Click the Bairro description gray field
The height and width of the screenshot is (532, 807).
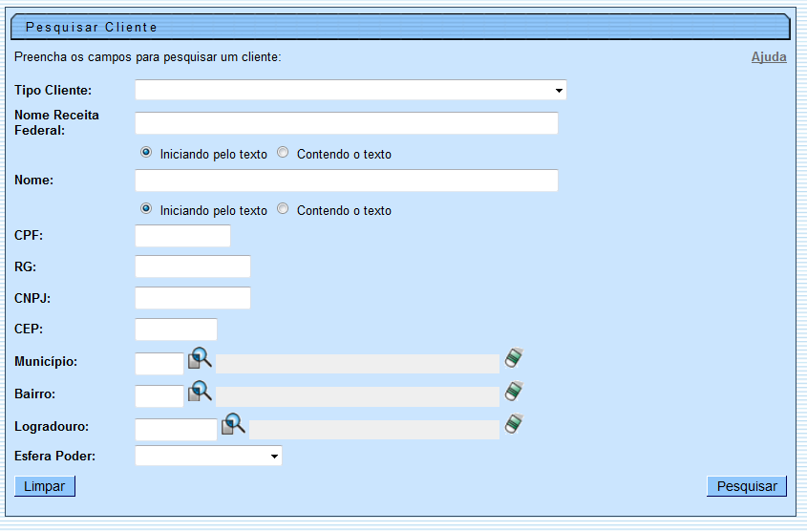pyautogui.click(x=357, y=396)
